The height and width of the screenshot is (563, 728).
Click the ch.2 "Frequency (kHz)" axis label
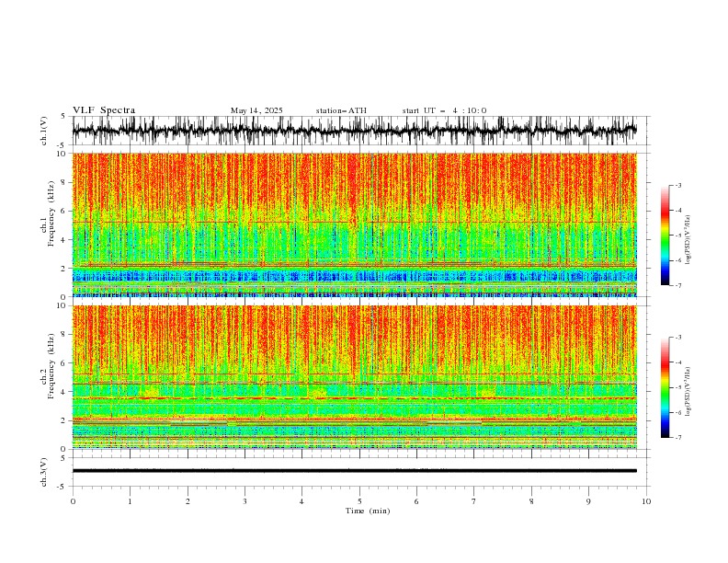tap(51, 365)
